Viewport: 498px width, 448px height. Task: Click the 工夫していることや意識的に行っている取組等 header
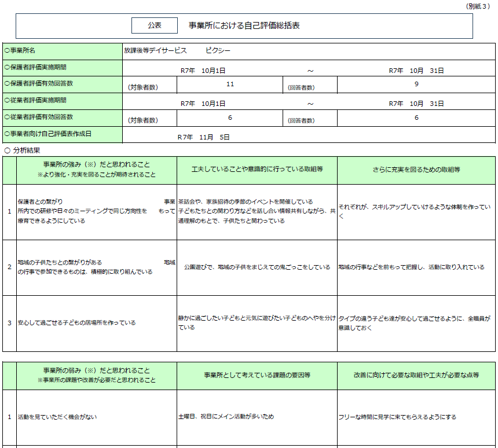tap(257, 170)
